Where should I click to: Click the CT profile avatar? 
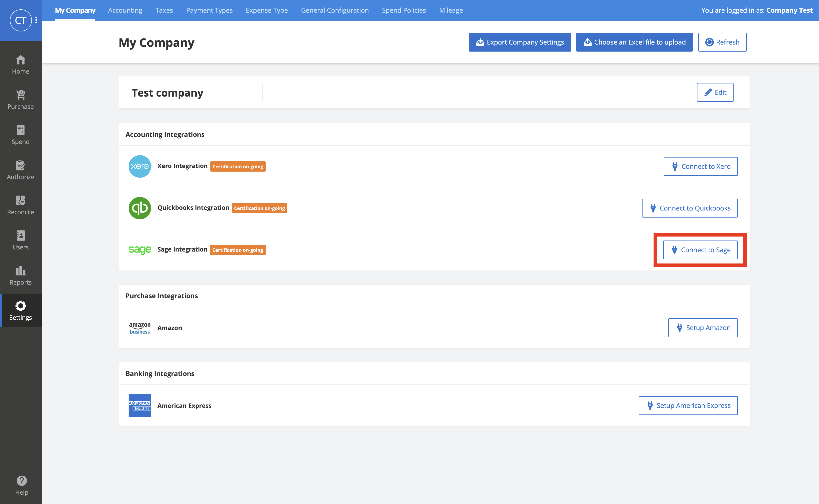pos(21,20)
